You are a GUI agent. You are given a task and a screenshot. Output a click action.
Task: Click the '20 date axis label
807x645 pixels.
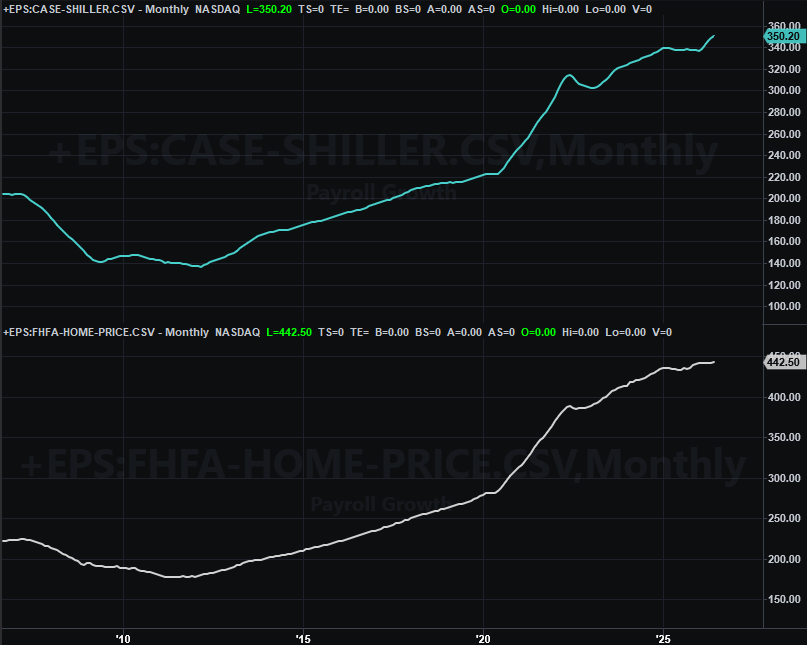(483, 639)
